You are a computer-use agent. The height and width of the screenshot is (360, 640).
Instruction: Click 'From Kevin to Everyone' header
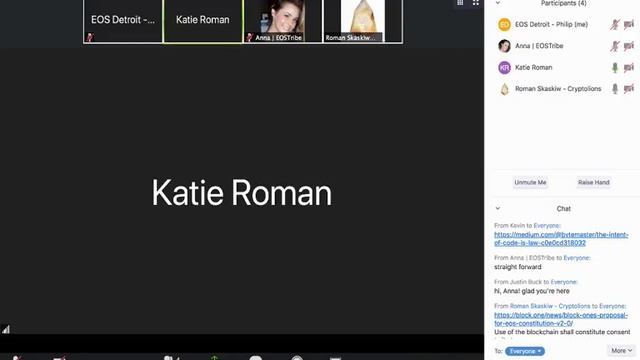[527, 226]
